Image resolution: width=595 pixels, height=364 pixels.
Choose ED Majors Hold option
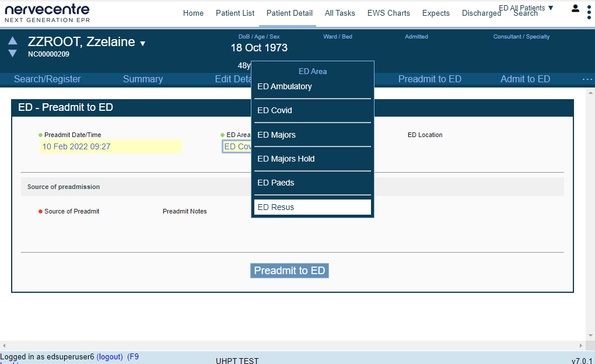(x=312, y=159)
